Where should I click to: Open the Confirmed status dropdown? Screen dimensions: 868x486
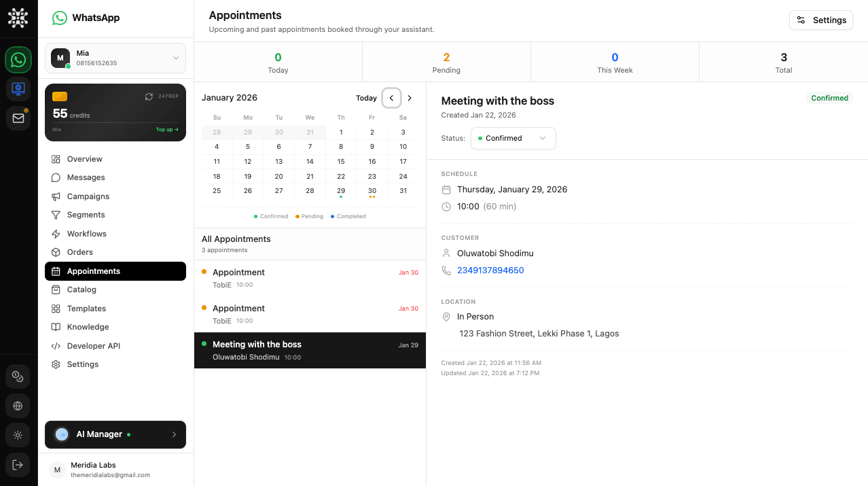[513, 138]
